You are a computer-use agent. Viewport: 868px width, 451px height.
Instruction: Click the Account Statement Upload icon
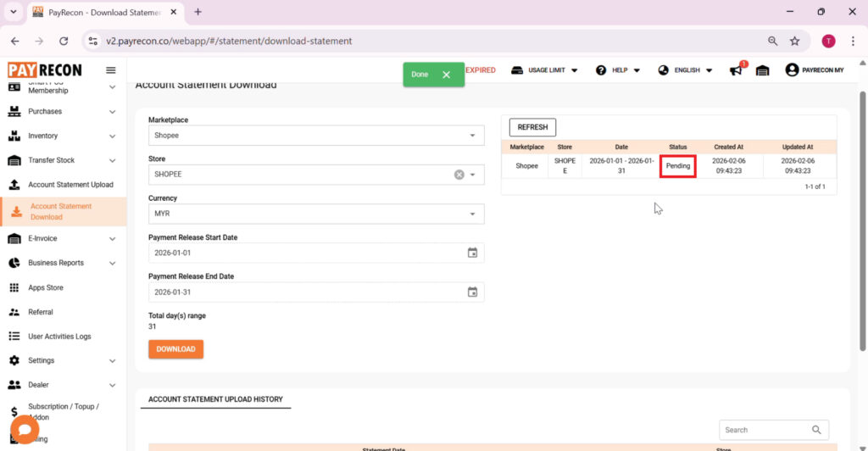coord(14,184)
